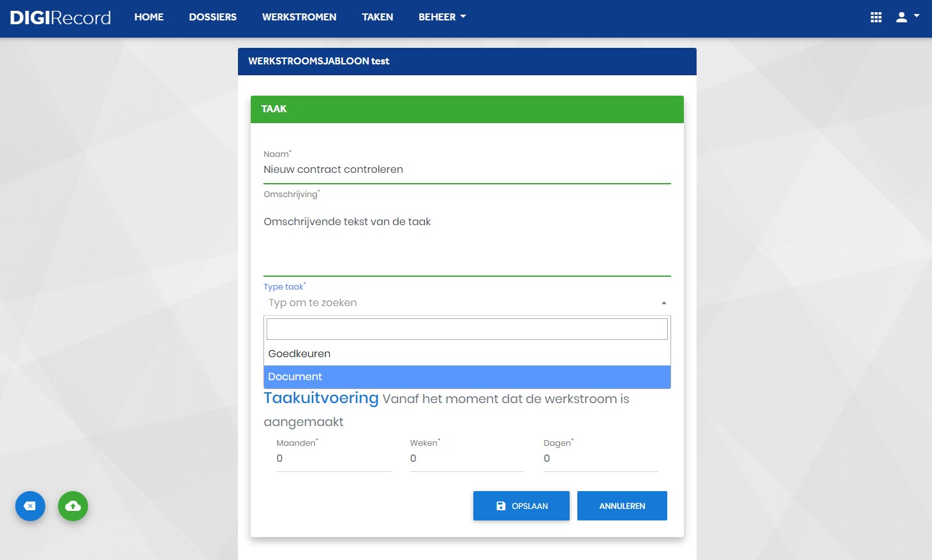This screenshot has height=560, width=932.
Task: Select the Document option
Action: click(467, 377)
